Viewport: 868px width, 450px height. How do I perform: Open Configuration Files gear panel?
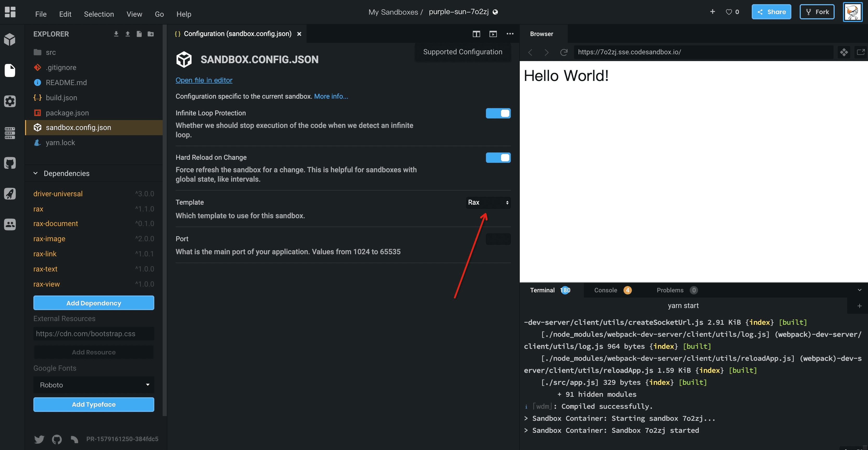pyautogui.click(x=10, y=101)
